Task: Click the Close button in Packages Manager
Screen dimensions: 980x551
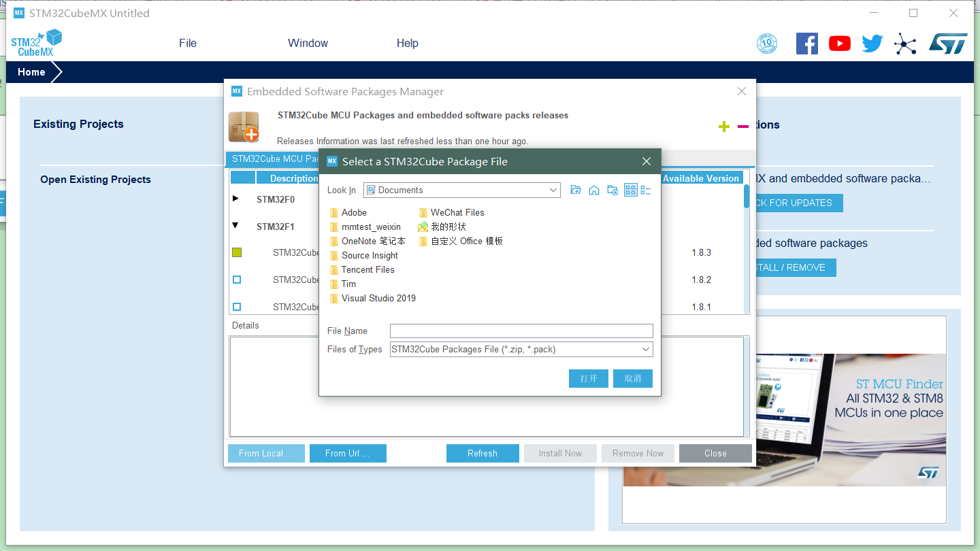Action: click(x=715, y=454)
